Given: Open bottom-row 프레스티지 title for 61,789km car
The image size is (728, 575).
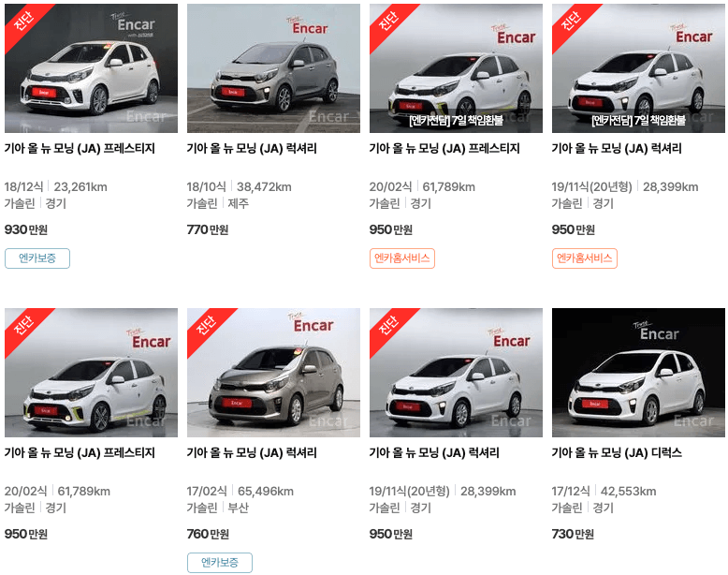Looking at the screenshot, I should coord(80,452).
